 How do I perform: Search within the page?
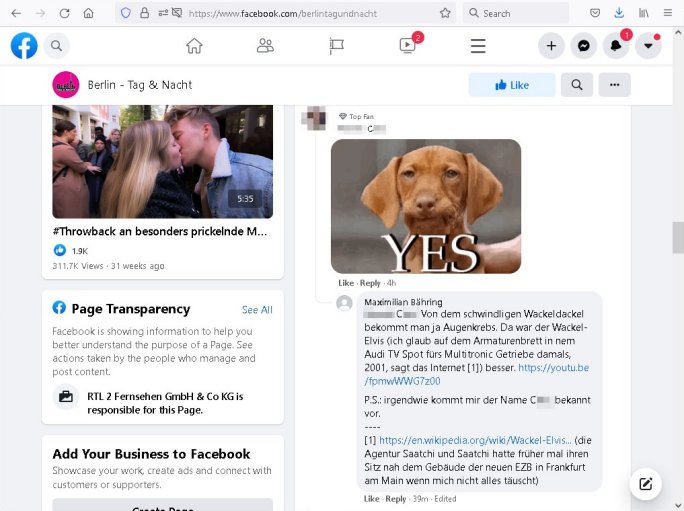pos(577,85)
